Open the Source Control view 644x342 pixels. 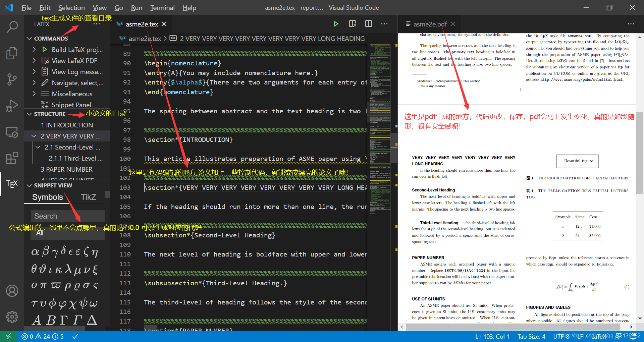point(12,79)
